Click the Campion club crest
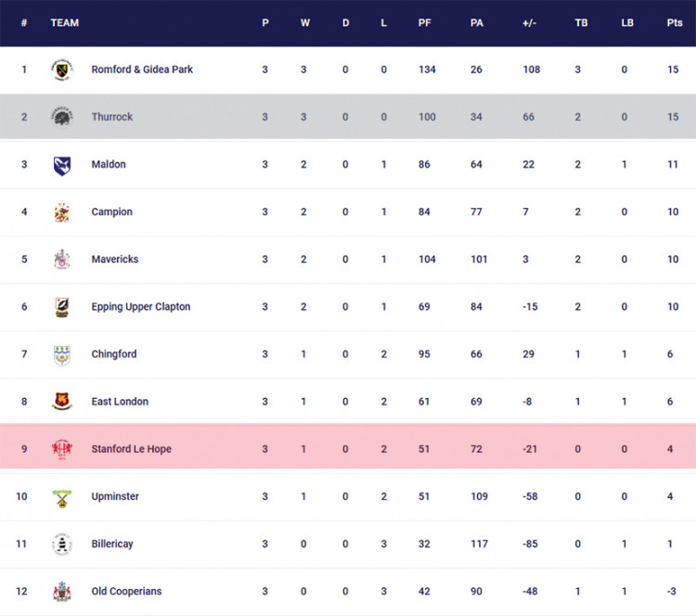 click(x=62, y=212)
